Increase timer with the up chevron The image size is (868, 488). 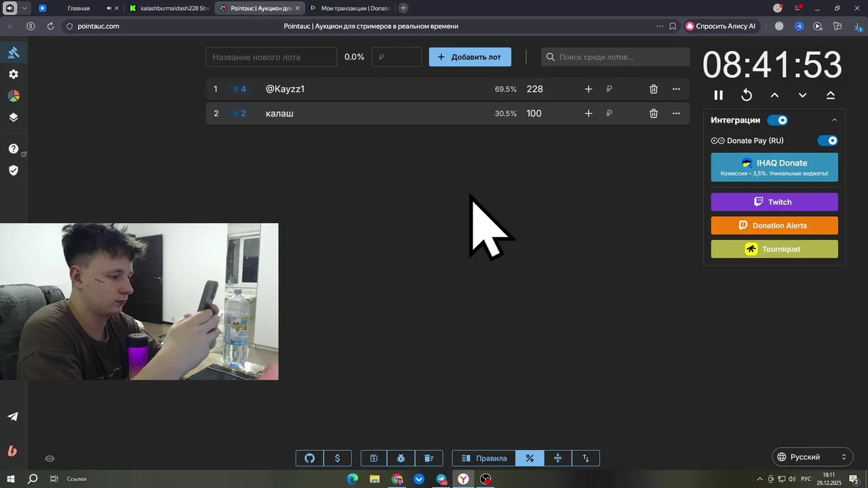774,95
